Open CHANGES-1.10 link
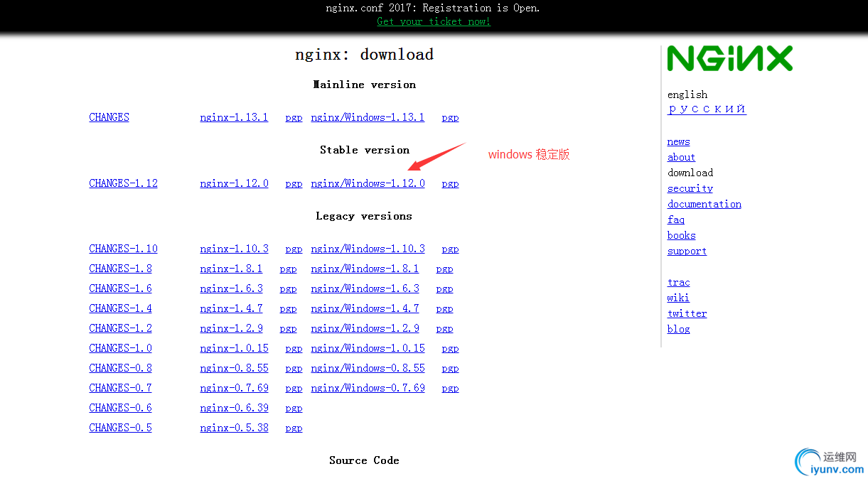868x481 pixels. [x=123, y=249]
